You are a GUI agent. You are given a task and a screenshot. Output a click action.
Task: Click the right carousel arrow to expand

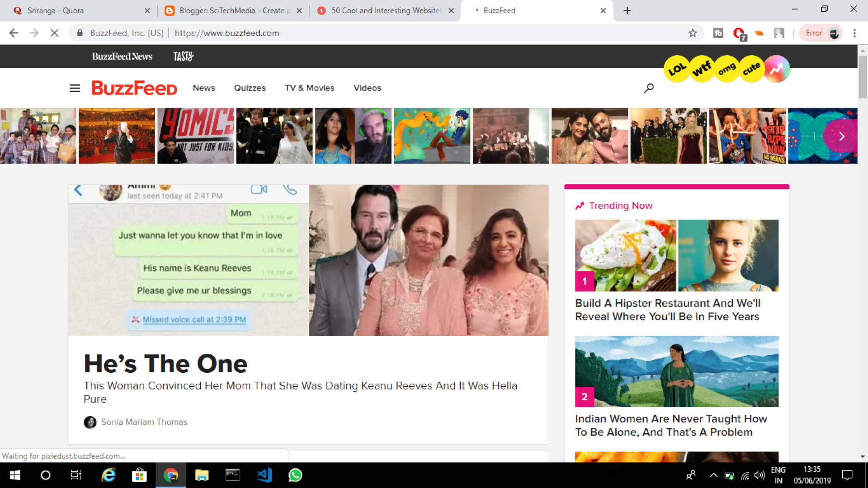click(842, 136)
